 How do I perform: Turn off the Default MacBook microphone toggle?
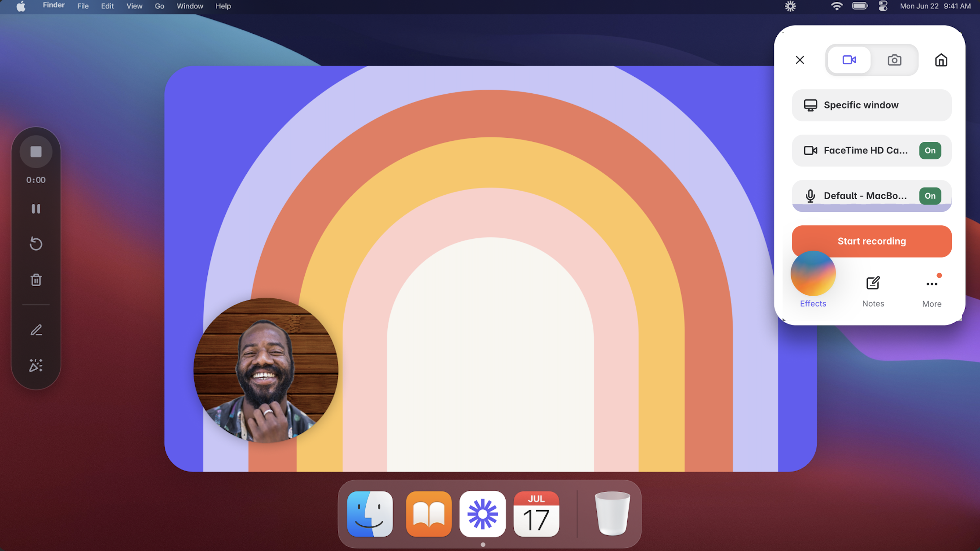click(930, 196)
